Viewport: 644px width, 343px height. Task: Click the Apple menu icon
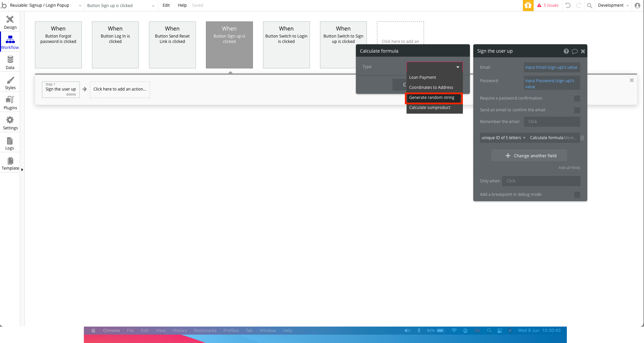94,331
